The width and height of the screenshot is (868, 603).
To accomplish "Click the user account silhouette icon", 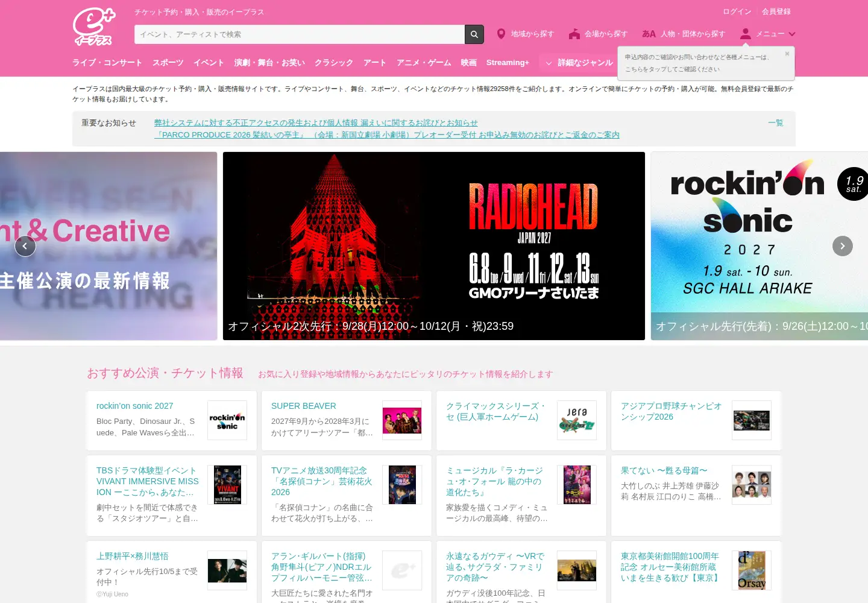I will click(x=746, y=34).
